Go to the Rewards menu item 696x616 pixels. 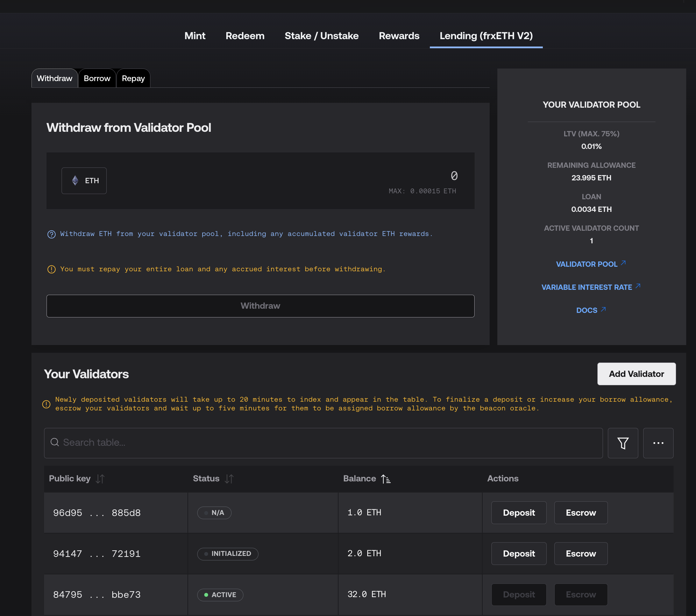coord(399,36)
